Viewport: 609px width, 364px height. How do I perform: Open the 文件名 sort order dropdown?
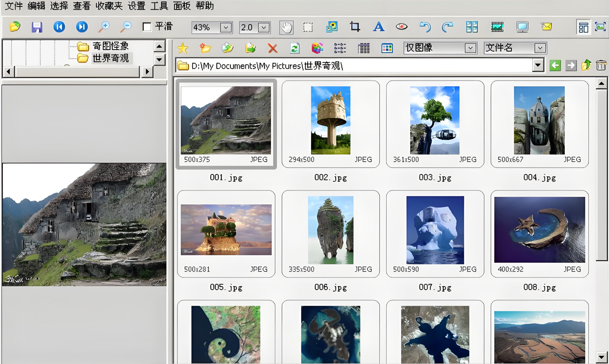pos(540,48)
